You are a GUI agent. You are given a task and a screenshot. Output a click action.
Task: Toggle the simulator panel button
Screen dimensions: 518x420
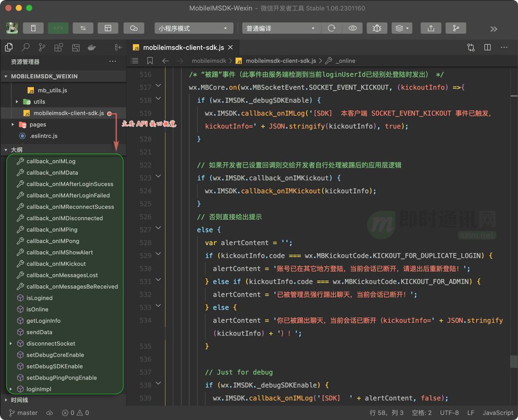pyautogui.click(x=33, y=28)
